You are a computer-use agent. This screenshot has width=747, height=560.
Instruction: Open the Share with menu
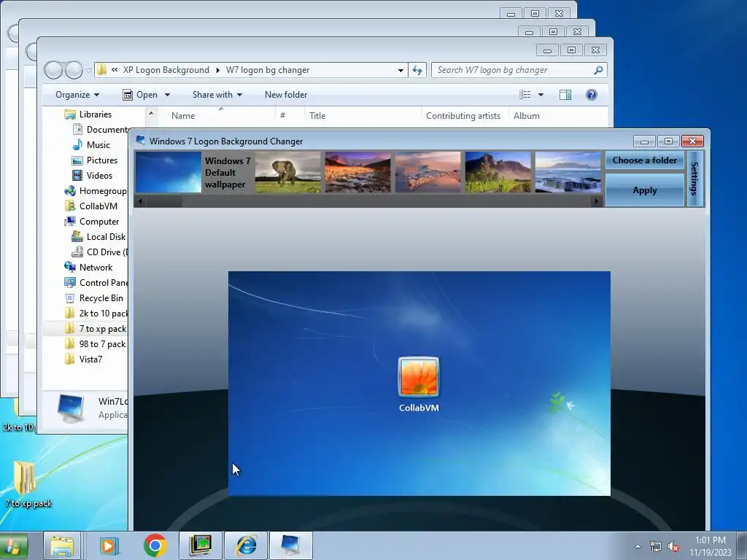coord(217,95)
